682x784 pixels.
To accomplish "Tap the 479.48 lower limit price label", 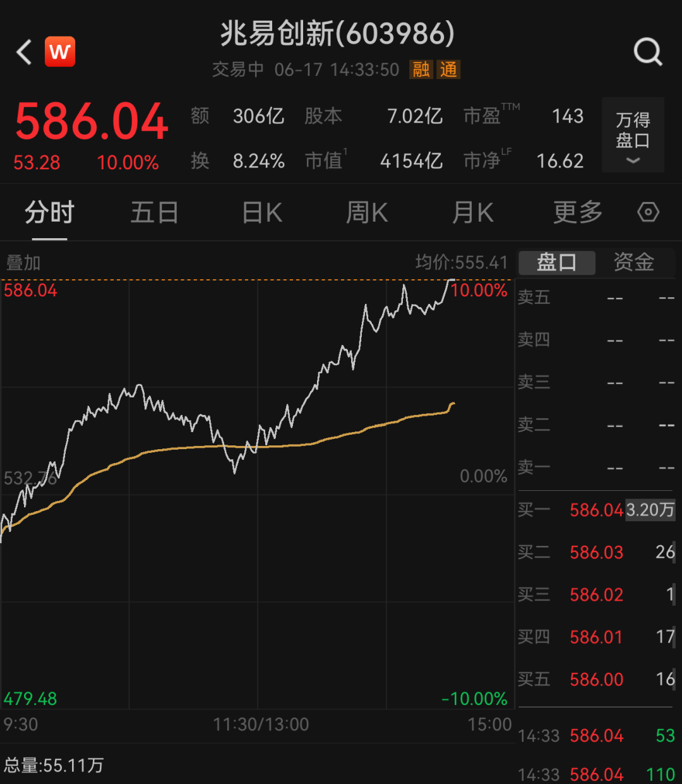I will click(x=30, y=699).
